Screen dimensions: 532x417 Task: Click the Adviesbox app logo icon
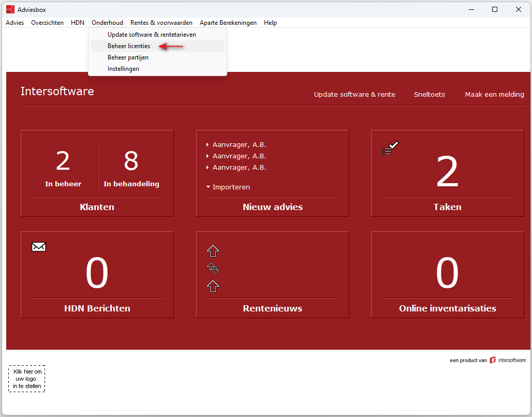10,9
